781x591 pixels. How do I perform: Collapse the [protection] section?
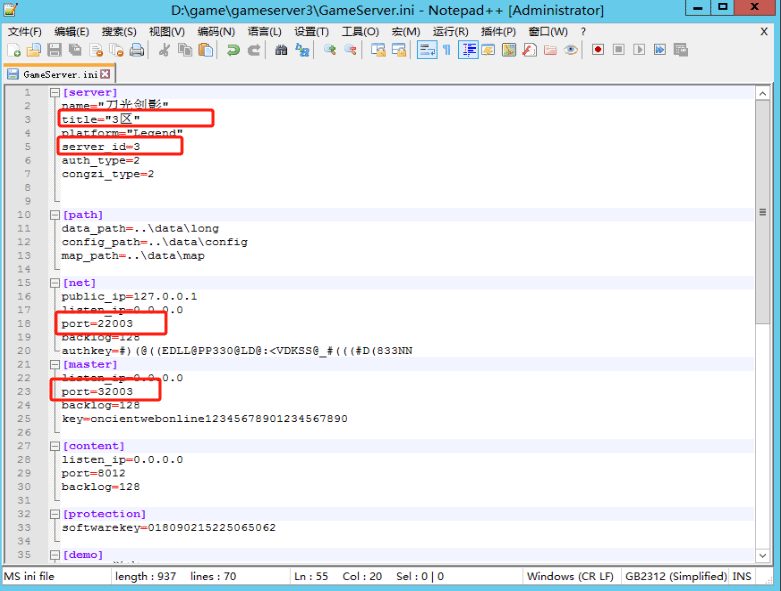tap(55, 514)
